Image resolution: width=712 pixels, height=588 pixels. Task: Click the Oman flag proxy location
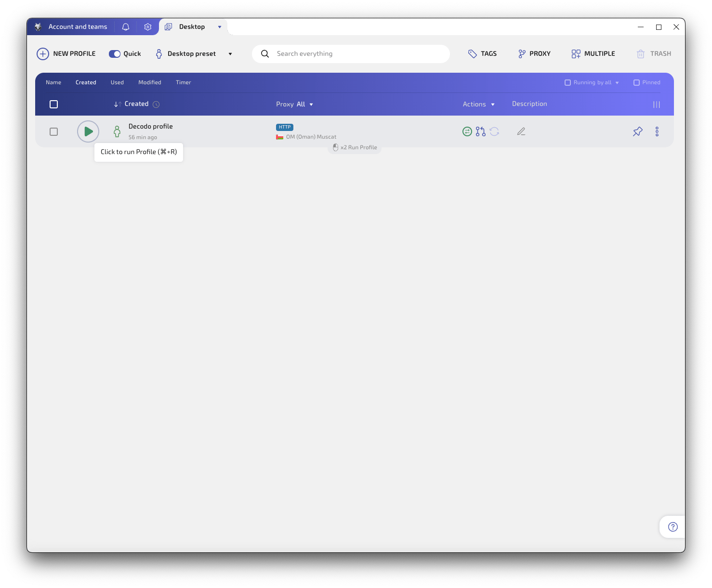tap(279, 137)
